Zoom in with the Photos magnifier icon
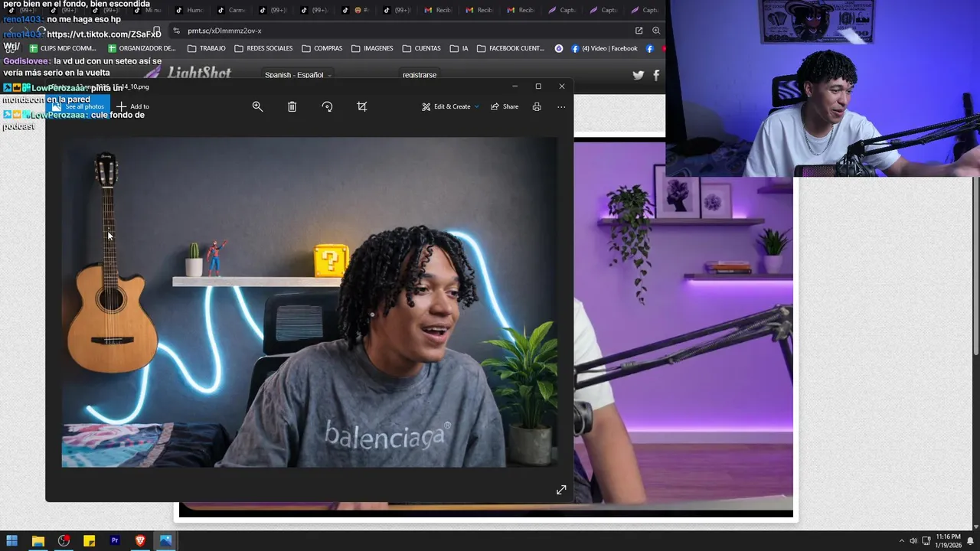The width and height of the screenshot is (980, 551). click(x=258, y=106)
